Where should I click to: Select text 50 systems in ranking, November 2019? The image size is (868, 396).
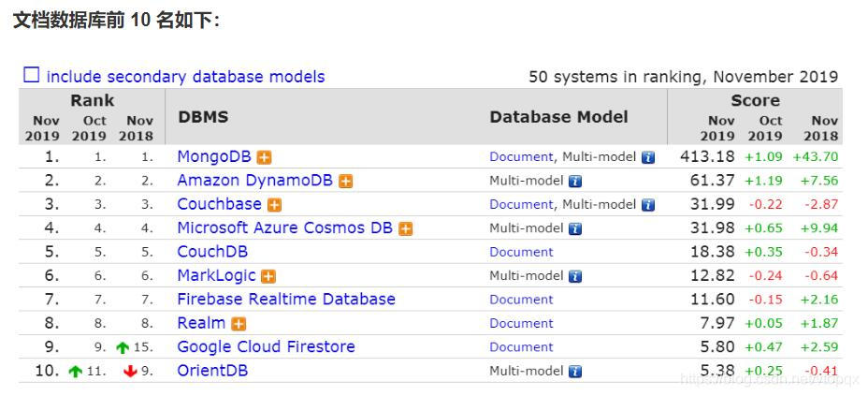[x=683, y=77]
